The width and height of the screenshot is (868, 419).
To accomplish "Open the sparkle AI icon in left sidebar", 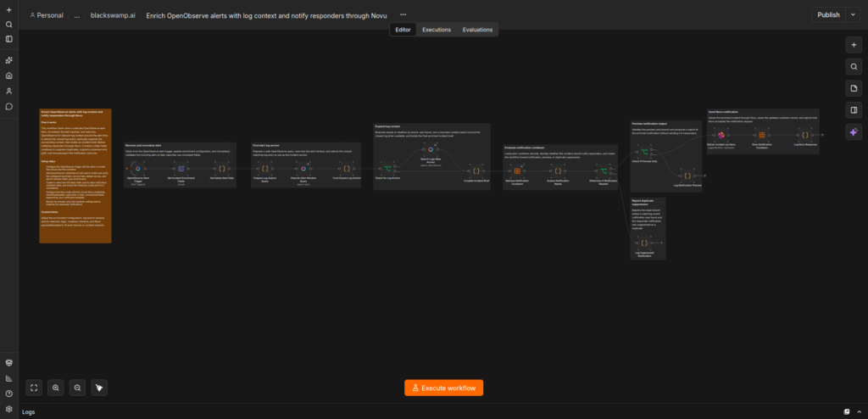I will coord(8,60).
